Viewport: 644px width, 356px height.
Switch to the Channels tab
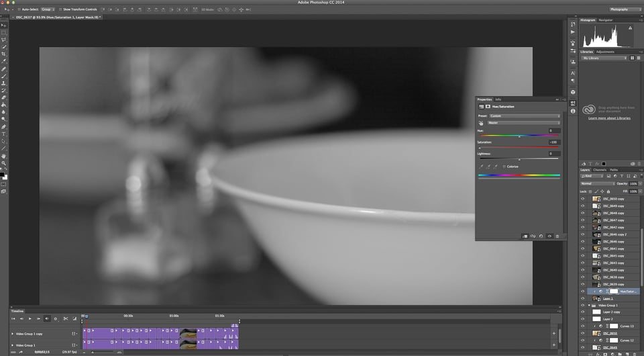point(600,170)
